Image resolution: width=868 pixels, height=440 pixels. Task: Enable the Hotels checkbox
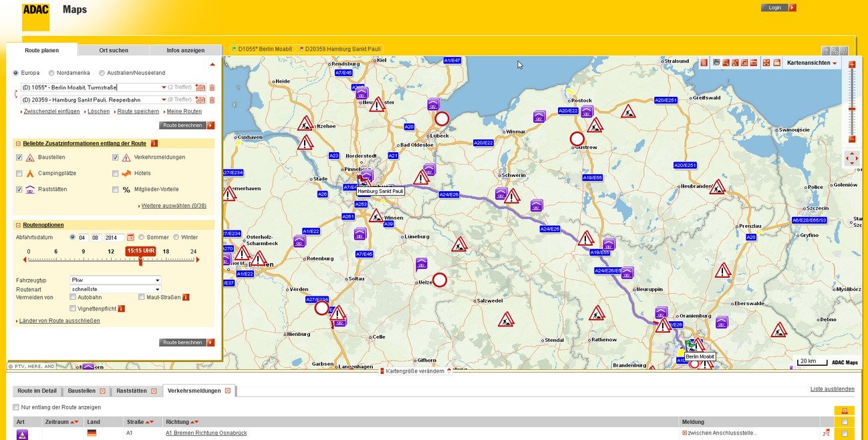(x=116, y=174)
